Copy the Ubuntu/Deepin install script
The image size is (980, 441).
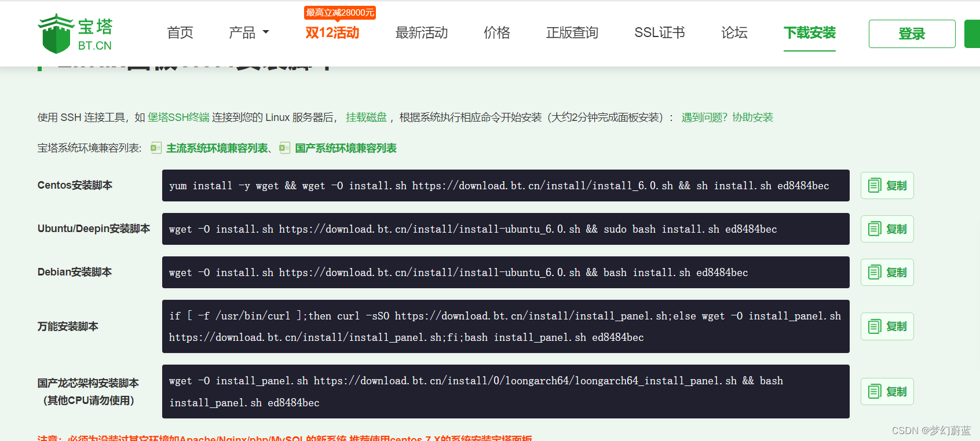[887, 229]
